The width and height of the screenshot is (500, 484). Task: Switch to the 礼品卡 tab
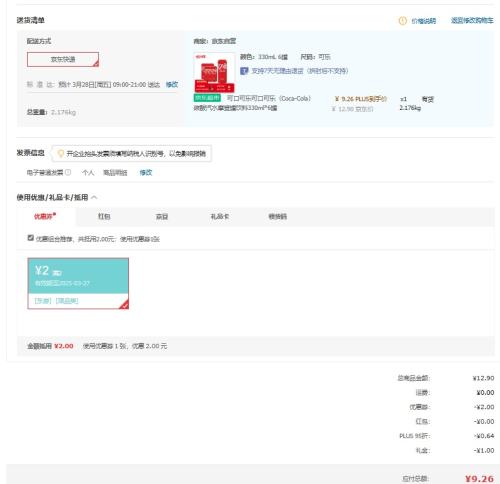pos(220,216)
